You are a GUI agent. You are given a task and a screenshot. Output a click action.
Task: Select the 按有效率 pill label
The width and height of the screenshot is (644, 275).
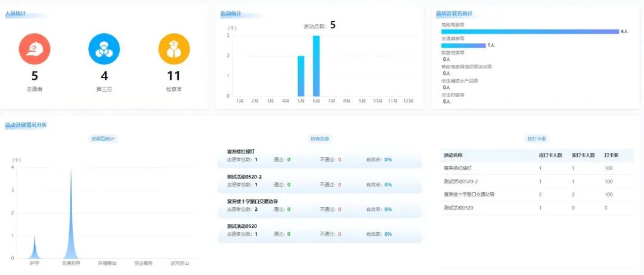click(320, 139)
